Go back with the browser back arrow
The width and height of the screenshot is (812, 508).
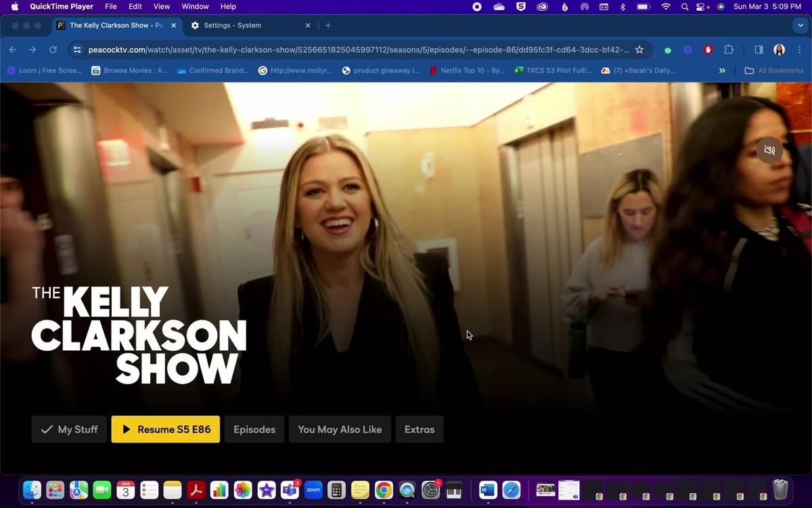12,49
